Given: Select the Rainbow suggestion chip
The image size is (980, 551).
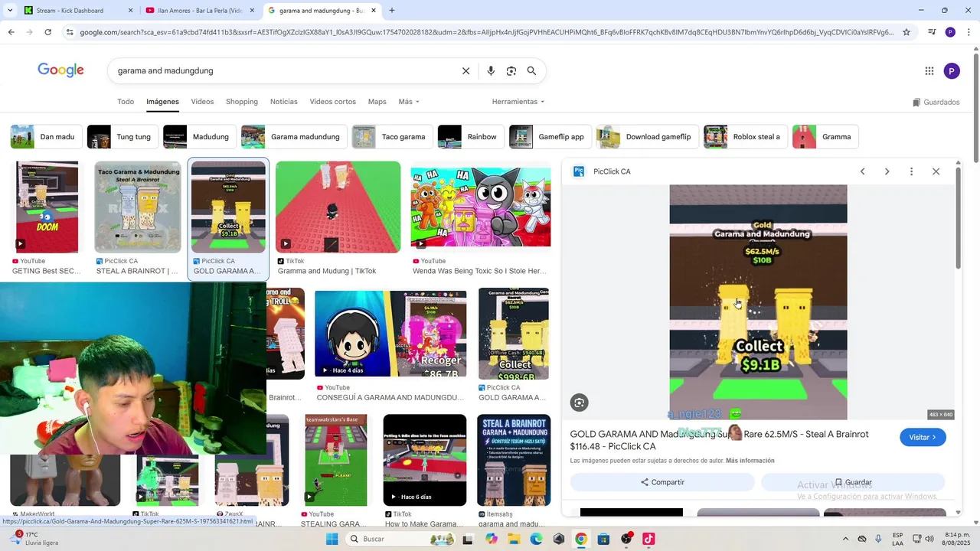Looking at the screenshot, I should pos(471,137).
